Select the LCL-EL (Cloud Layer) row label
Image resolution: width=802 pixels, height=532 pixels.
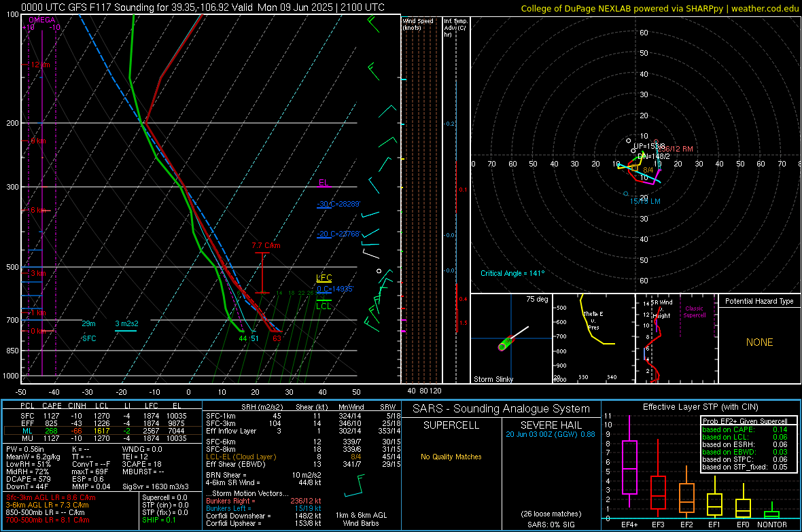tap(241, 457)
